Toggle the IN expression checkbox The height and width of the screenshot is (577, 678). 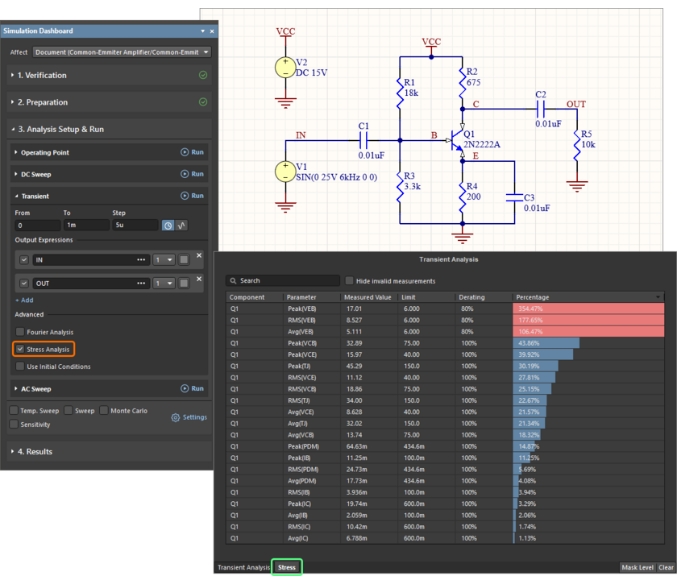click(24, 260)
